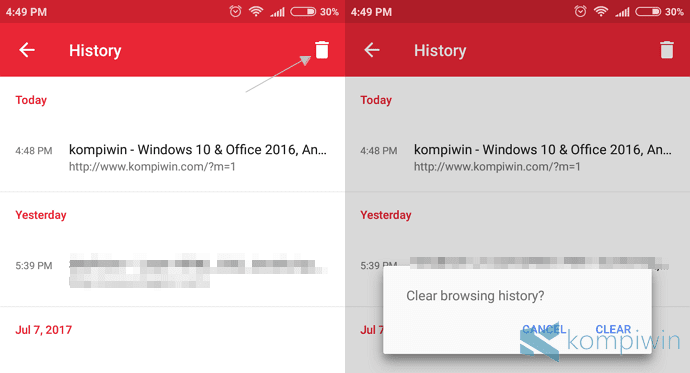Select the Jul 7, 2017 header in left screen
The image size is (690, 373).
click(x=44, y=330)
